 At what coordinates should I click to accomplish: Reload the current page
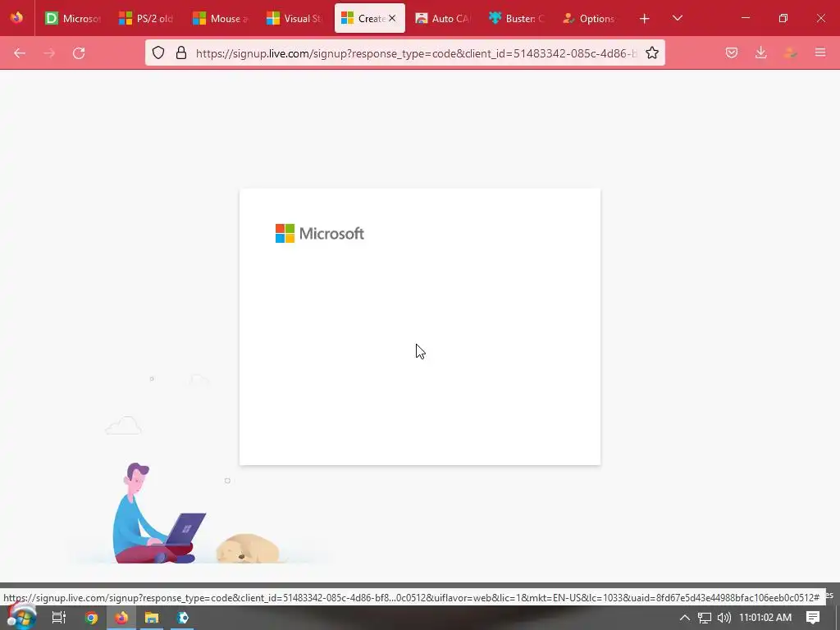coord(79,53)
